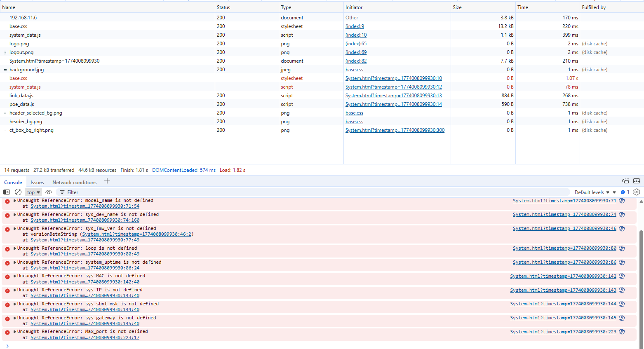Click the red error icon beside model_name error

point(7,201)
